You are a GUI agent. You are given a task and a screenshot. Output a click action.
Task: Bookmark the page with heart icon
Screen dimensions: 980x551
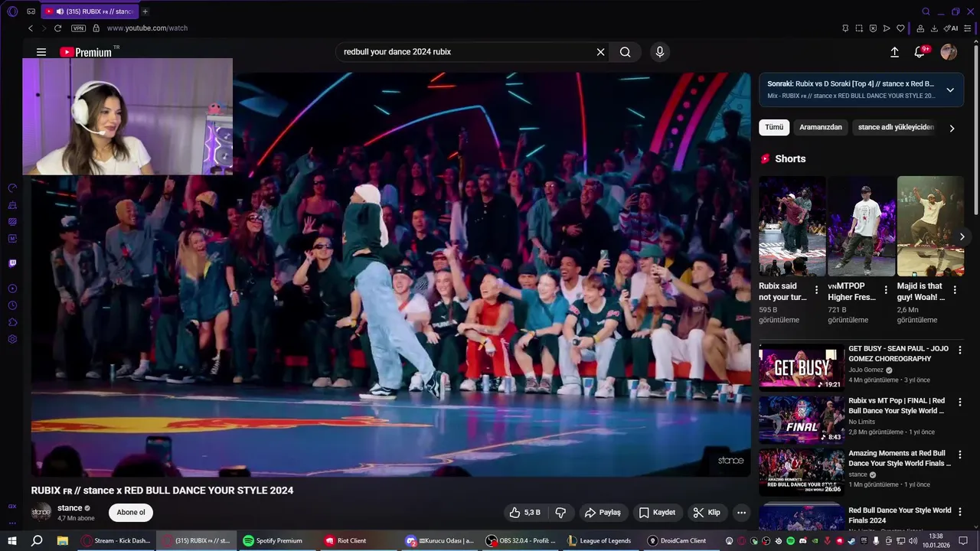(x=900, y=28)
